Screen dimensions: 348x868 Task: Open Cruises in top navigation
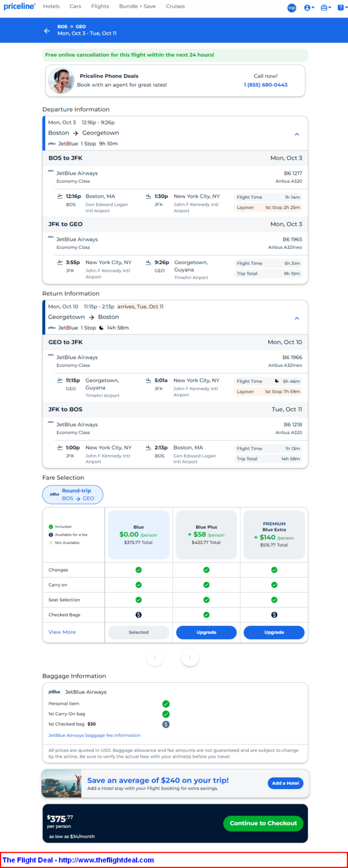[x=176, y=7]
